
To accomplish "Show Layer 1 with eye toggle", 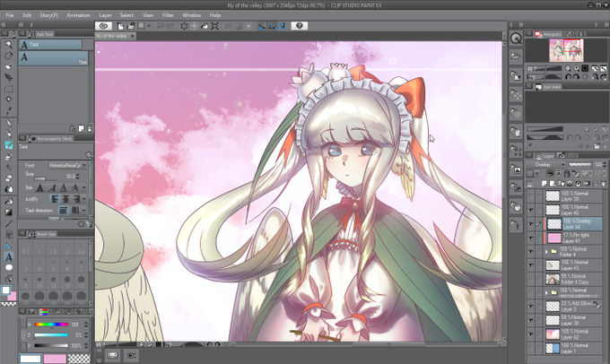I will pos(531,348).
